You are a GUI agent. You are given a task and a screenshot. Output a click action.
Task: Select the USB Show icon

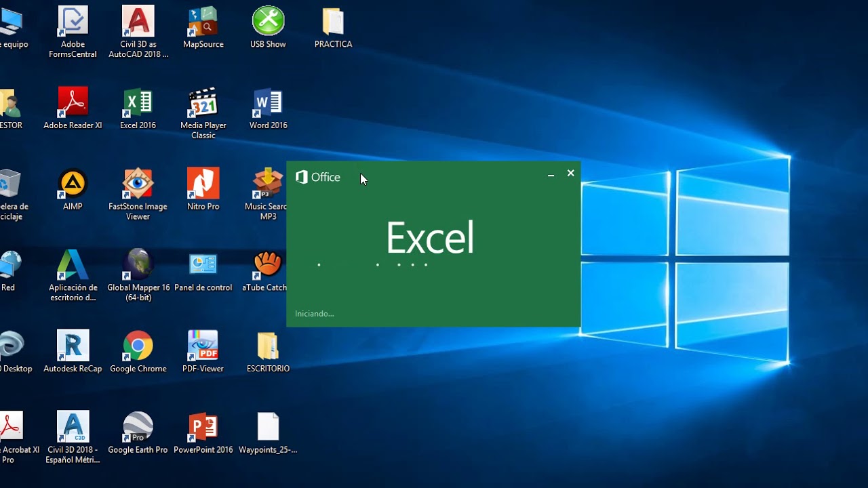(268, 27)
